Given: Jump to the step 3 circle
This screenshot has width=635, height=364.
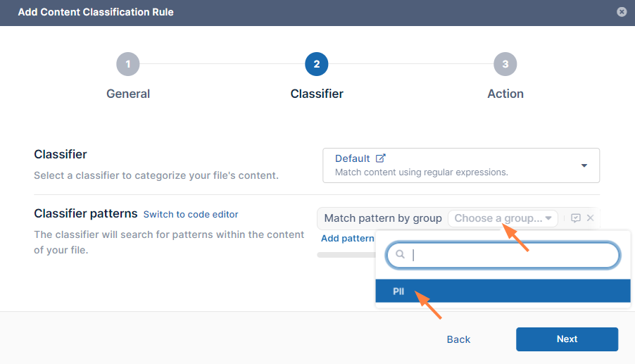Looking at the screenshot, I should [x=505, y=64].
